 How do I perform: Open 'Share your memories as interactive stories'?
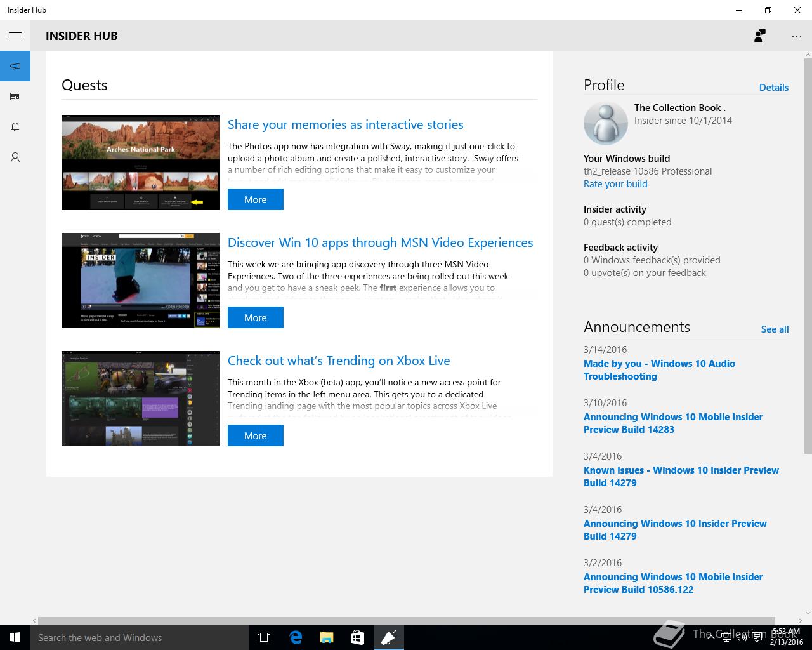point(346,124)
